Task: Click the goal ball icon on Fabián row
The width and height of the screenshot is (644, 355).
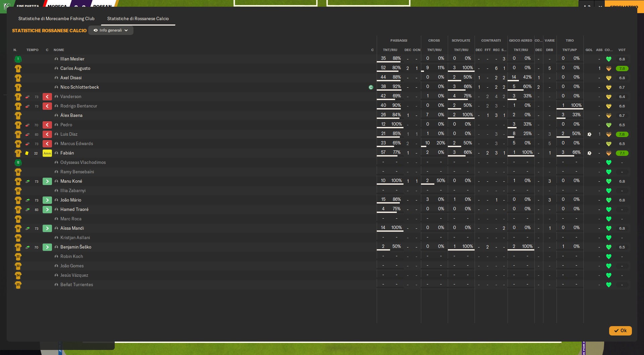Action: coord(589,153)
